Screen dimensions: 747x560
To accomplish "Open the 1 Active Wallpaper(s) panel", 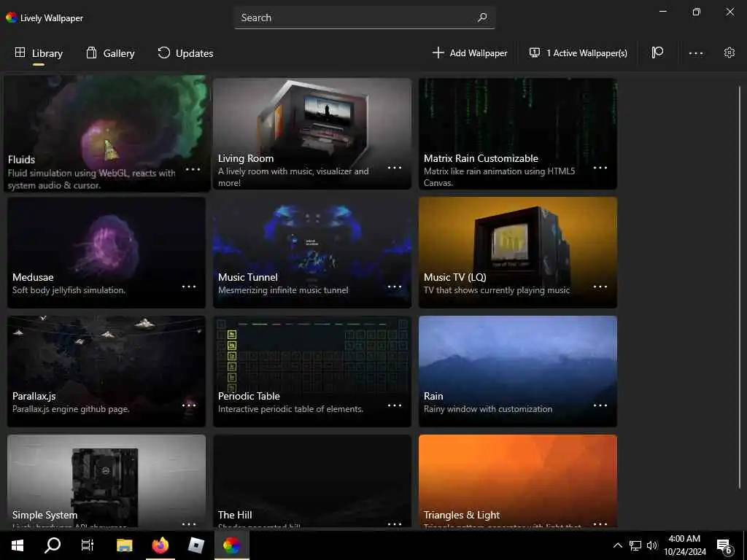I will (x=578, y=52).
